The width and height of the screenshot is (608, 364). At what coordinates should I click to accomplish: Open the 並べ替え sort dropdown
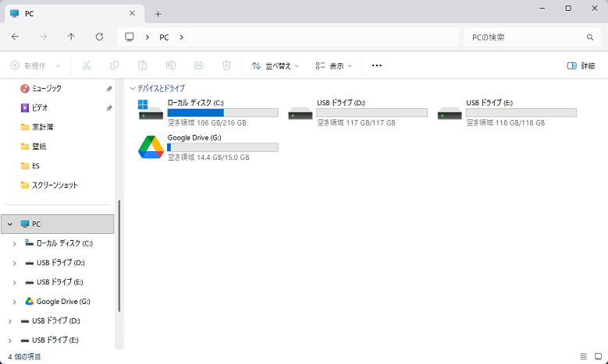click(x=275, y=65)
